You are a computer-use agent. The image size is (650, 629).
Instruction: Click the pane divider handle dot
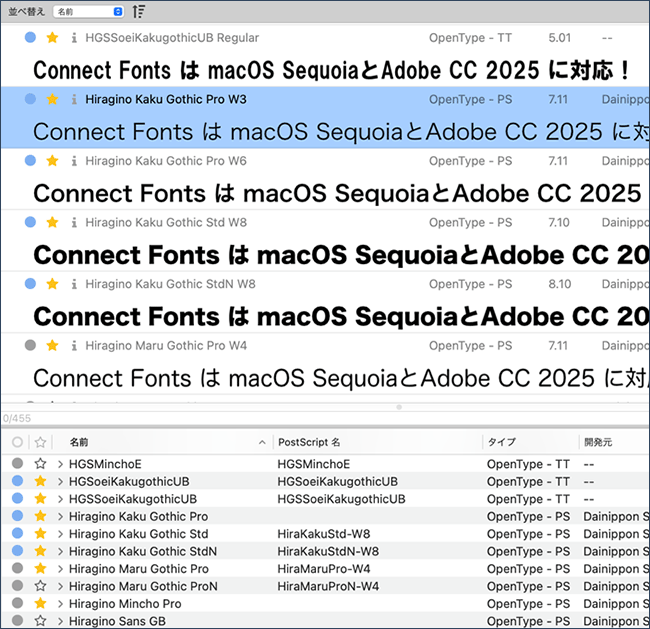(399, 407)
